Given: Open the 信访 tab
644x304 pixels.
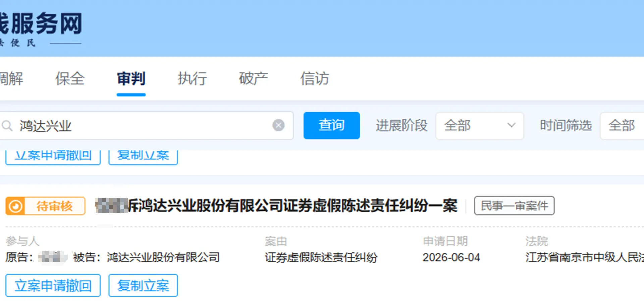Looking at the screenshot, I should [315, 79].
